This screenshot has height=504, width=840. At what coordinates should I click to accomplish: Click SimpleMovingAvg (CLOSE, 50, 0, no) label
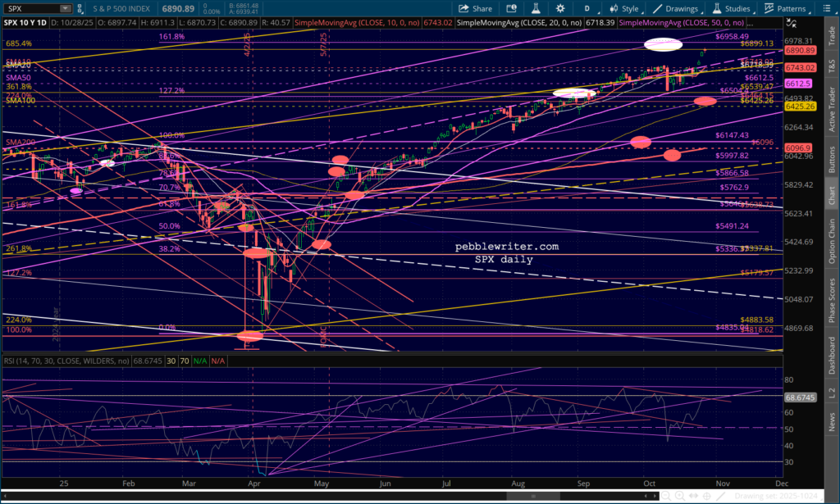(x=682, y=22)
